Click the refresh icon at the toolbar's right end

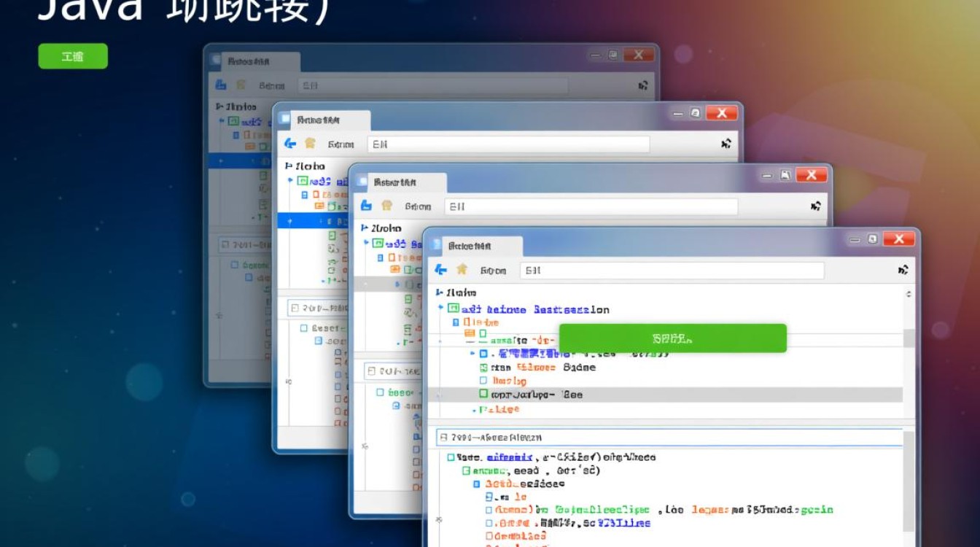(904, 268)
